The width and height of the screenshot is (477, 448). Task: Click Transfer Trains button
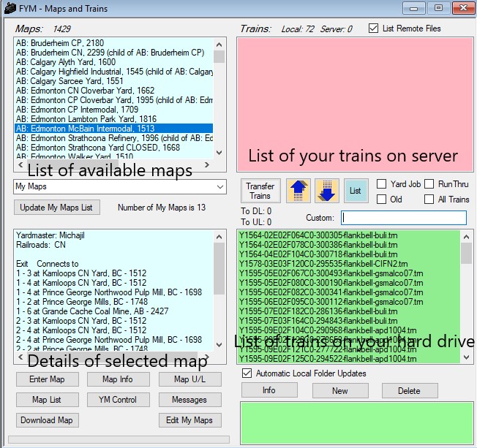pos(260,191)
